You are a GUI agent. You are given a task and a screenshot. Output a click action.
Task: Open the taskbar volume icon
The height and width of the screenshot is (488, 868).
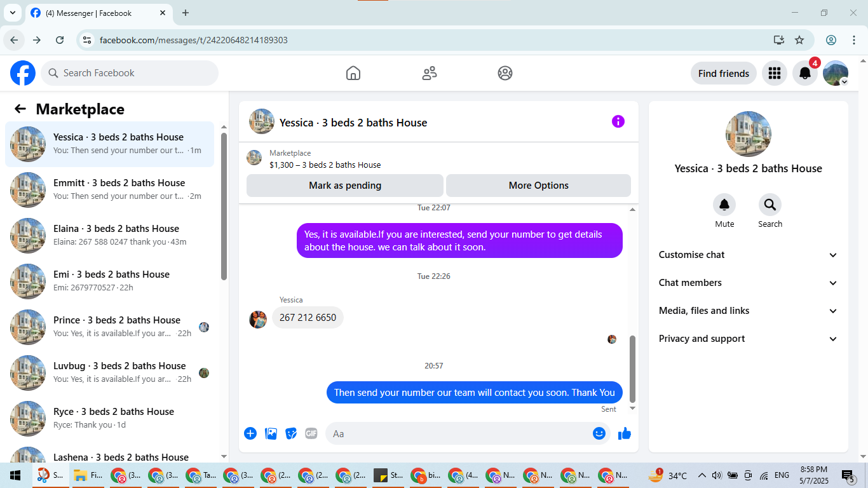click(x=717, y=475)
